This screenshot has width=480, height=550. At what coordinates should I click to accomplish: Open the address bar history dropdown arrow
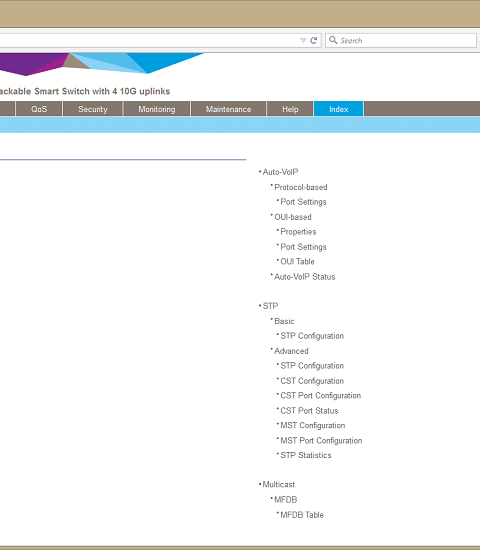click(303, 40)
